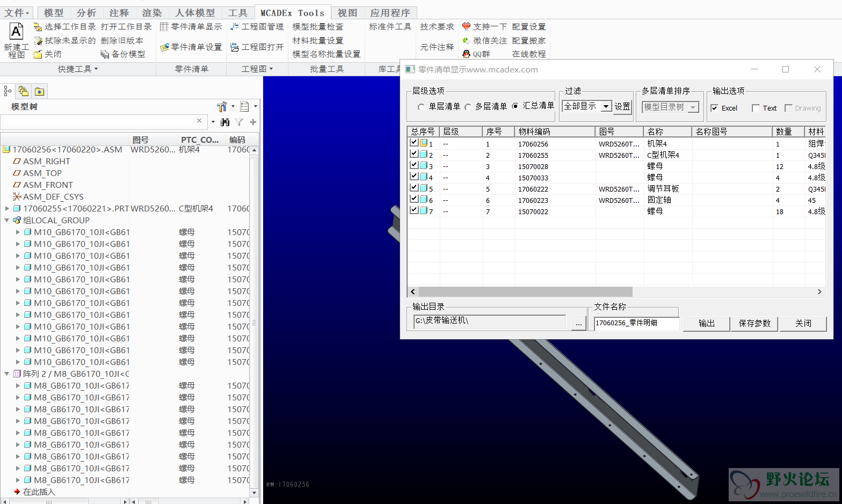Open the 注释 ribbon tab

point(119,12)
